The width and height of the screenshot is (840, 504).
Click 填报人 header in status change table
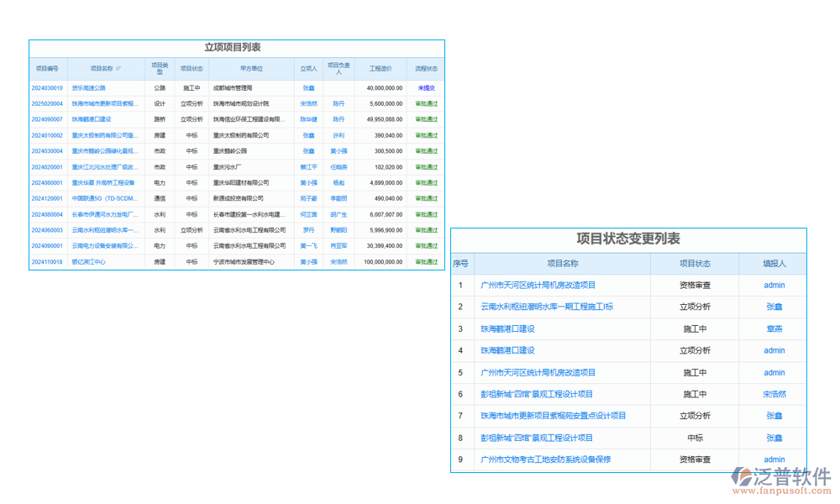(x=774, y=264)
